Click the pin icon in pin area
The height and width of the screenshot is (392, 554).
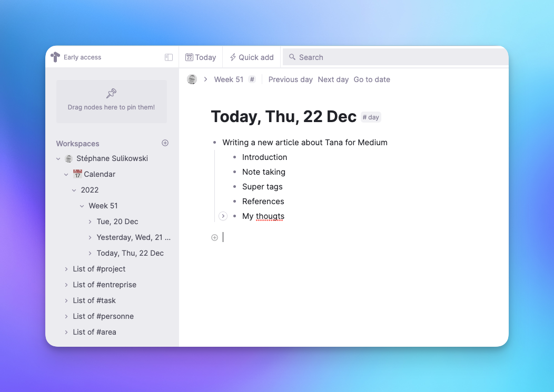coord(111,93)
